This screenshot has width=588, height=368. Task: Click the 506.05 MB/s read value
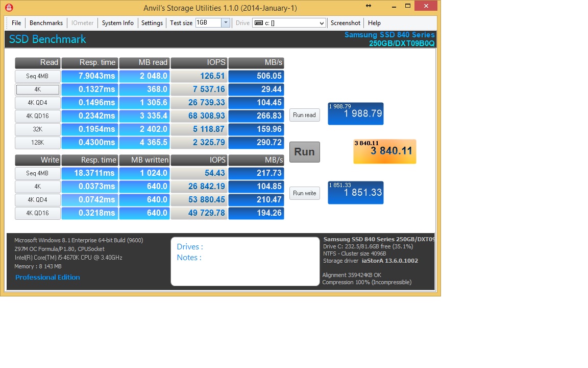pyautogui.click(x=256, y=76)
